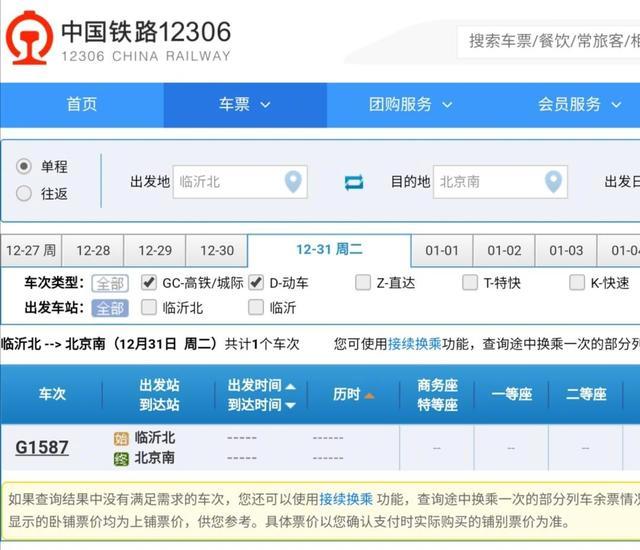Click 接续换乘 link in the results summary
This screenshot has width=640, height=550.
(x=414, y=344)
